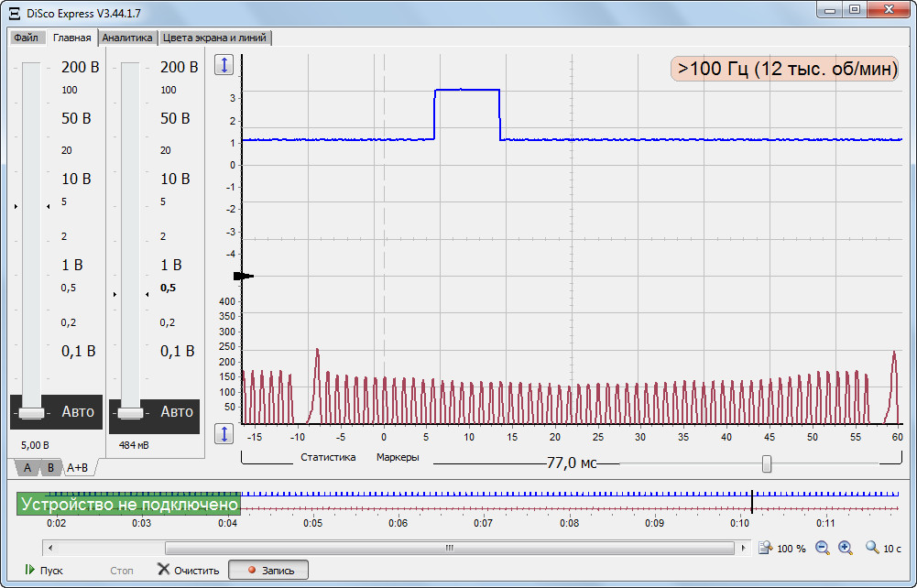Click the DiSco Express title bar icon
917x588 pixels.
pos(15,13)
